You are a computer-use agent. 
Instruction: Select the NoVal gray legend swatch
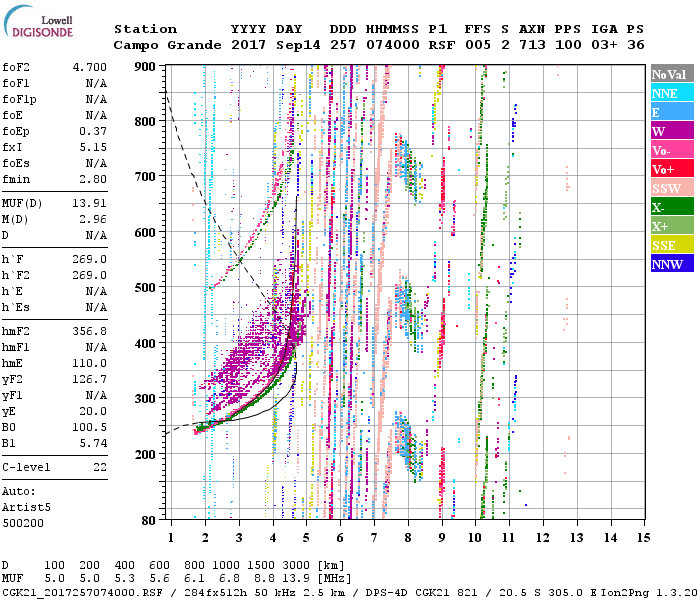[671, 74]
